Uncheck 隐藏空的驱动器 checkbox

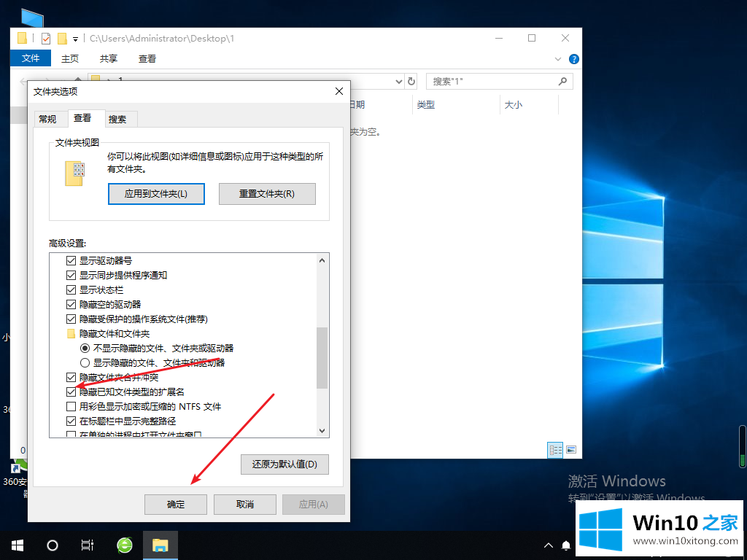coord(71,305)
